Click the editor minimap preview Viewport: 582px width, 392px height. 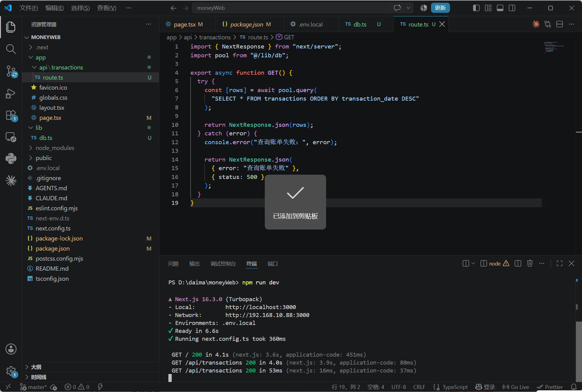554,47
